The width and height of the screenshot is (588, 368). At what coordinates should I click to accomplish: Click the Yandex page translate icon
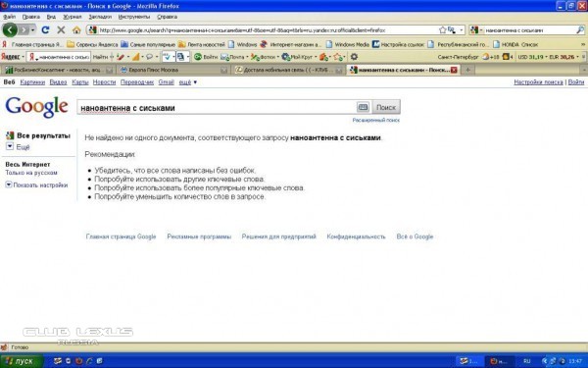coord(180,57)
